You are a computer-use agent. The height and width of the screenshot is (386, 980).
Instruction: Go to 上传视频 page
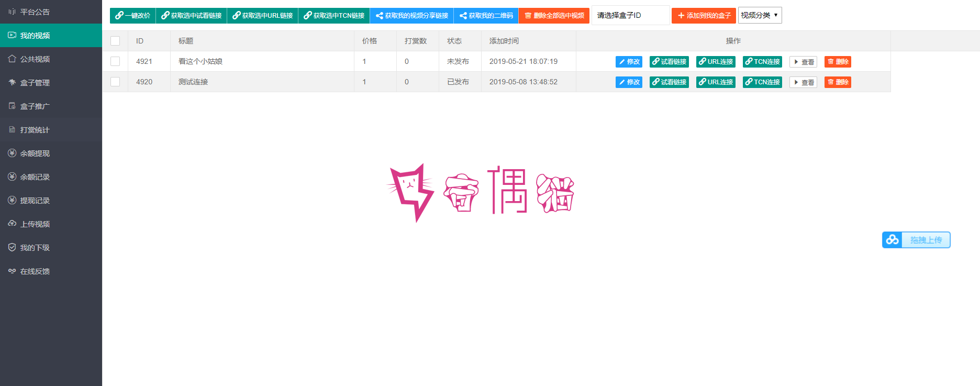click(51, 224)
